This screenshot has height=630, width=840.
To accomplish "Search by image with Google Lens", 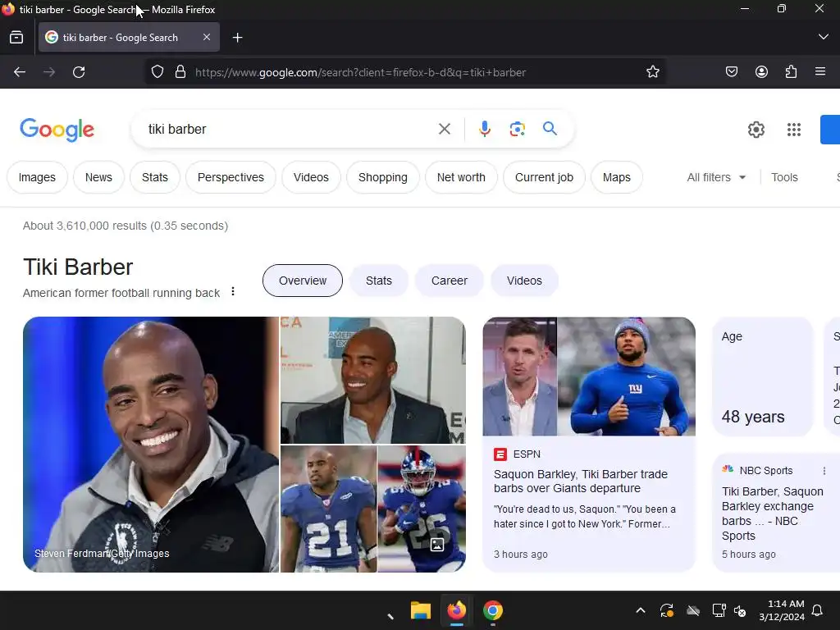I will click(517, 129).
